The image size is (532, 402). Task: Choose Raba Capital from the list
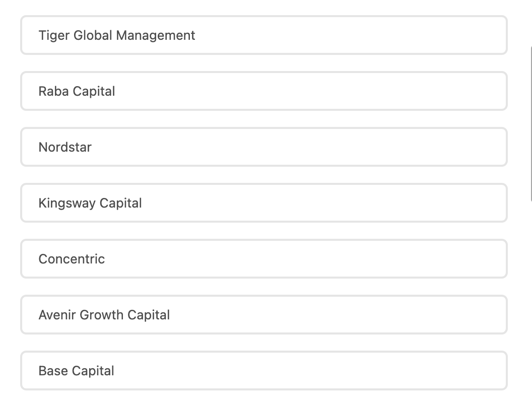pos(263,91)
